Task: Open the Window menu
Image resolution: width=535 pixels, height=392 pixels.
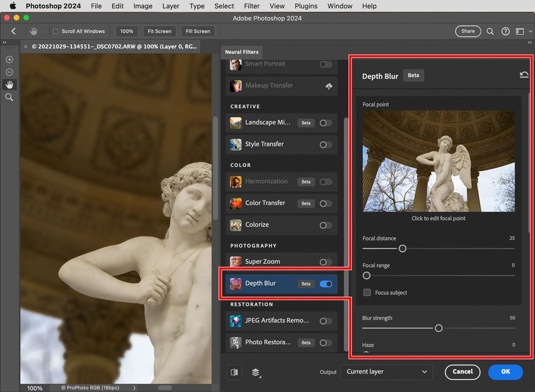Action: point(340,6)
